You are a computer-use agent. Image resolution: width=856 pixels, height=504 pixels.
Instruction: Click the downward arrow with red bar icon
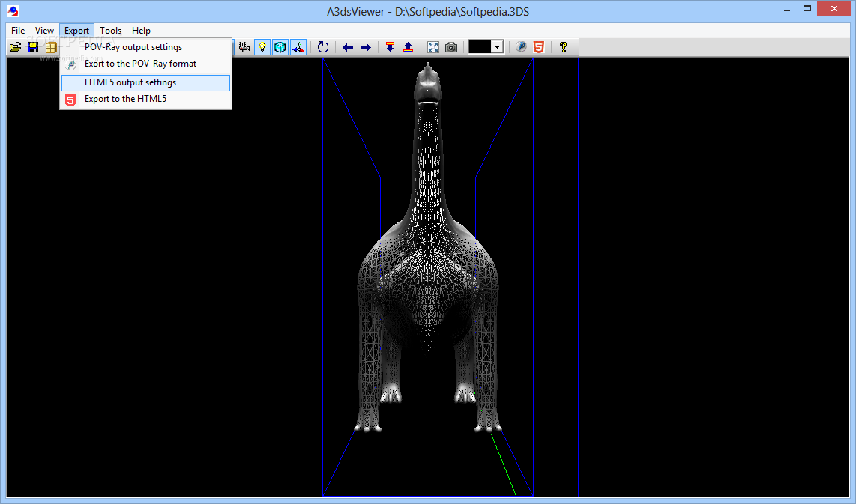[x=390, y=47]
